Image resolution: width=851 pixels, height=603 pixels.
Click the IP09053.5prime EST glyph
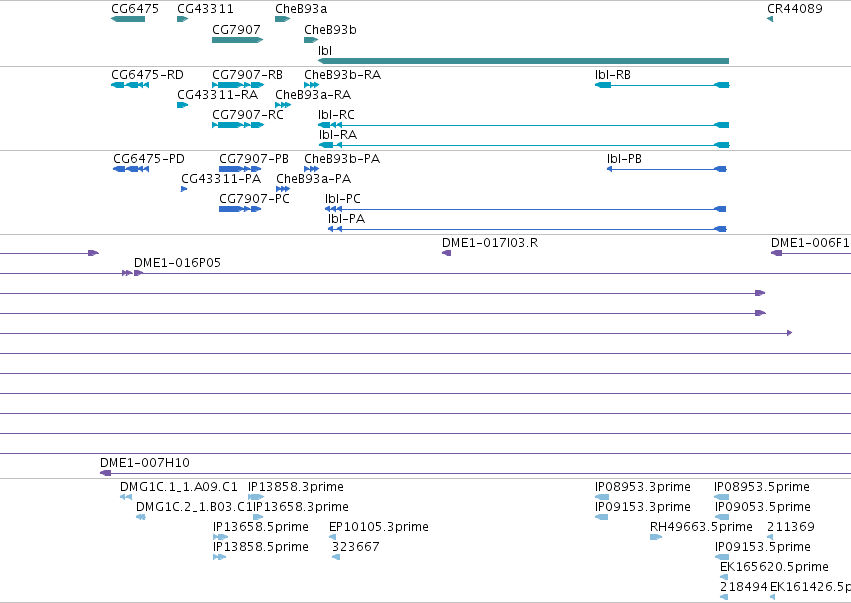click(722, 517)
